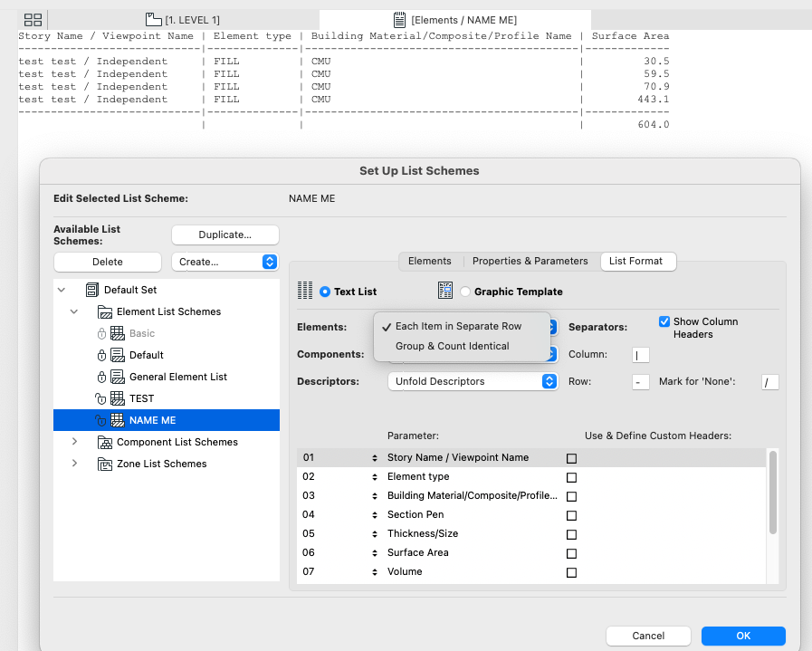Click Cancel to dismiss the dialog
Screen dimensions: 812x651
(x=648, y=636)
